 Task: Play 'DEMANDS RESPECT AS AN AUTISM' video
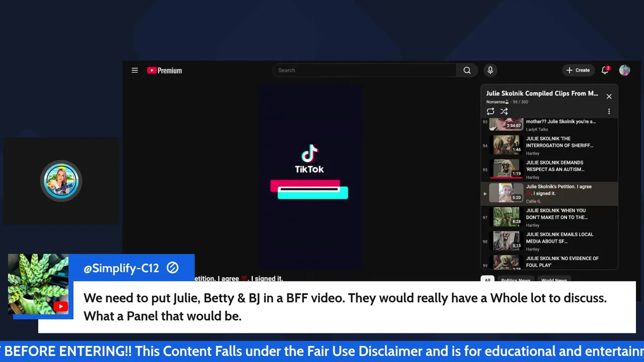click(549, 169)
